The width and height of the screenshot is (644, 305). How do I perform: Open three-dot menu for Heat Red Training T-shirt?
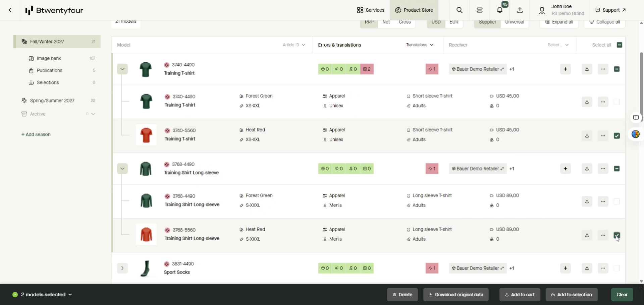click(x=603, y=136)
